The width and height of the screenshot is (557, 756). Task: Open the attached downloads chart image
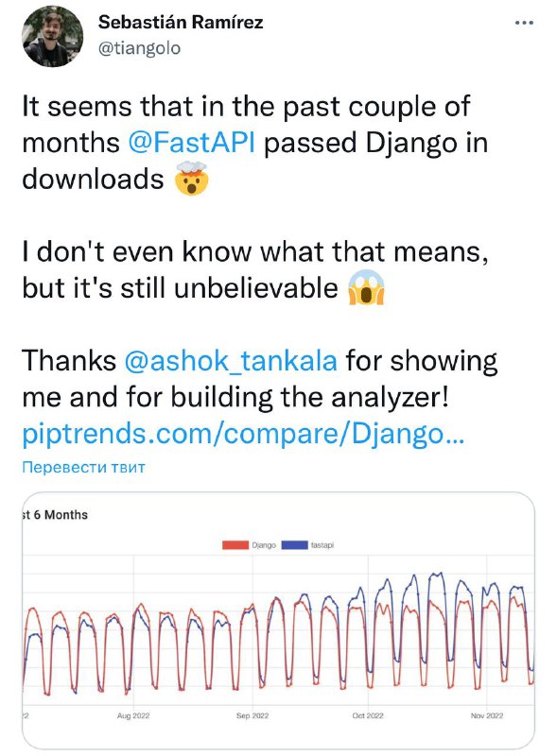pos(278,621)
